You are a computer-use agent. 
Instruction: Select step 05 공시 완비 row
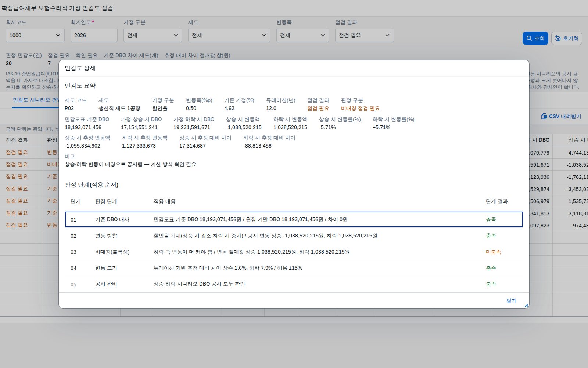pyautogui.click(x=294, y=284)
